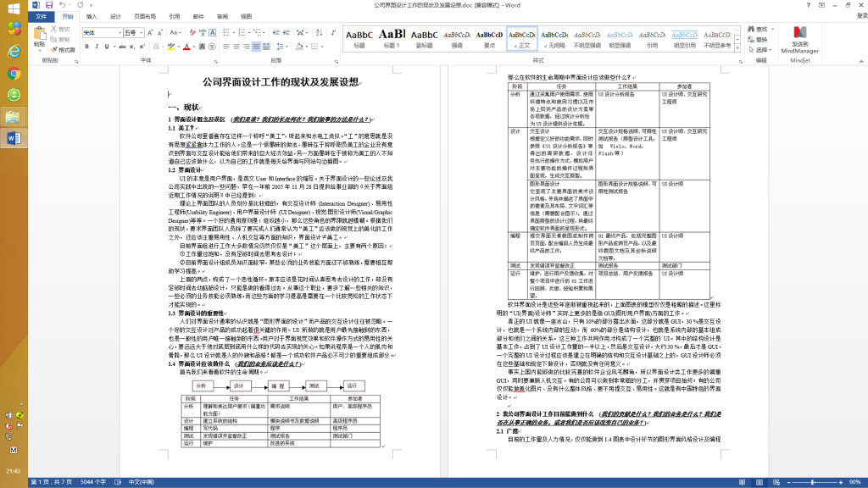The height and width of the screenshot is (488, 868).
Task: Switch to the 视图 (View) tab
Action: 247,17
